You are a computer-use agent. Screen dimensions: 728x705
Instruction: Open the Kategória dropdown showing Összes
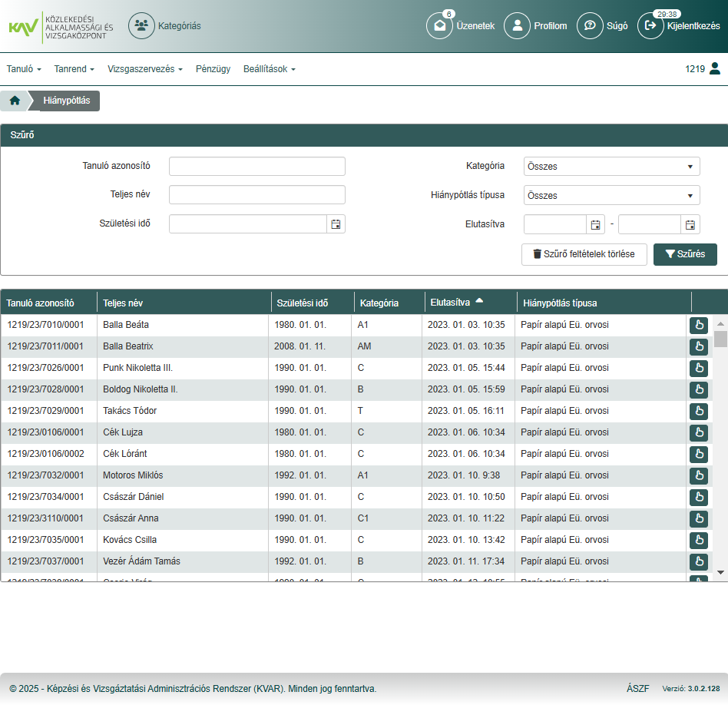(611, 166)
